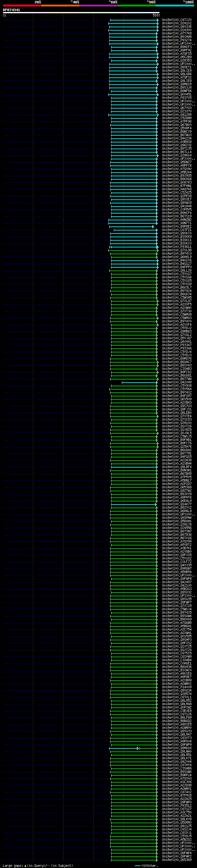This screenshot has height=868, width=197.
Task: Click hit label UniRef100_B4FPP3
Action: pos(176,267)
